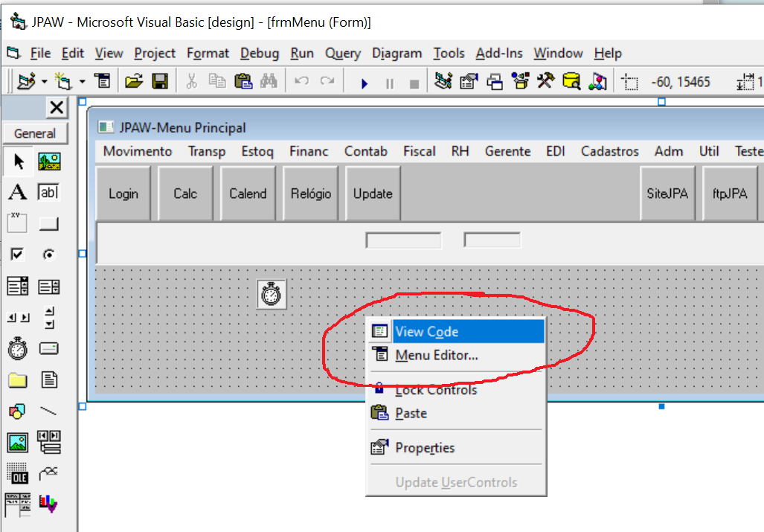Show the Toolbox with hammer icon
Viewport: 764px width, 532px height.
[x=546, y=81]
